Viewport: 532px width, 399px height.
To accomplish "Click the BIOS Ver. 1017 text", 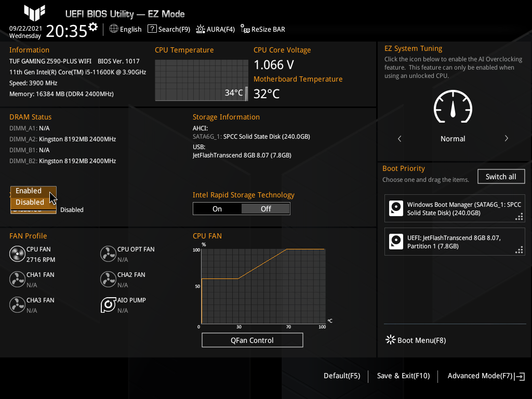I will tap(118, 61).
